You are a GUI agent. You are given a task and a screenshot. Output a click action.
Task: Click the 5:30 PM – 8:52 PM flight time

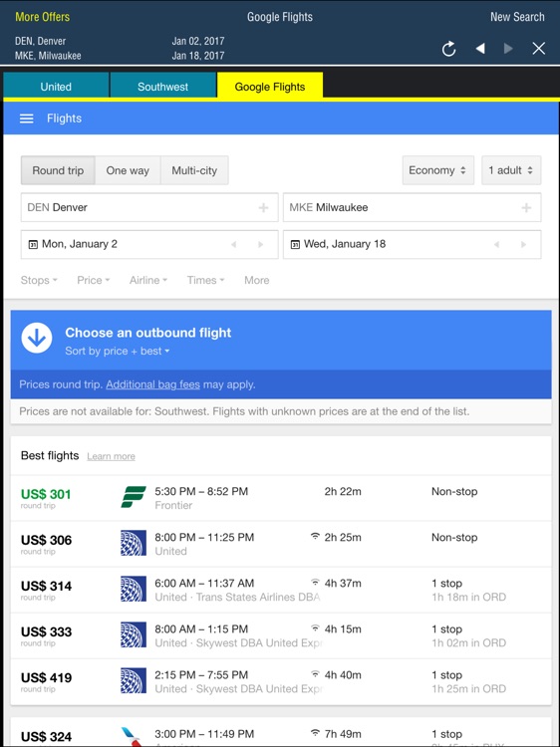click(201, 492)
